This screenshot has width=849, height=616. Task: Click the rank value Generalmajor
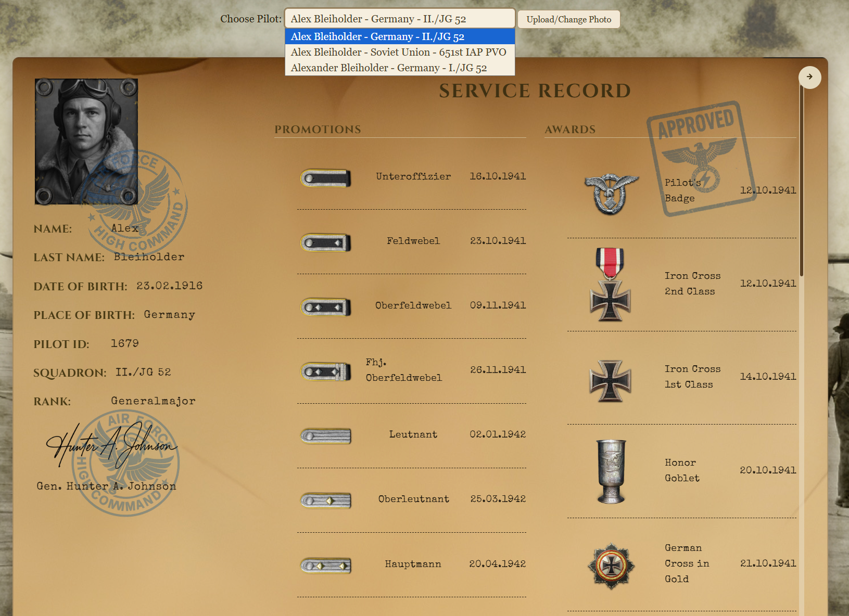[x=153, y=401]
